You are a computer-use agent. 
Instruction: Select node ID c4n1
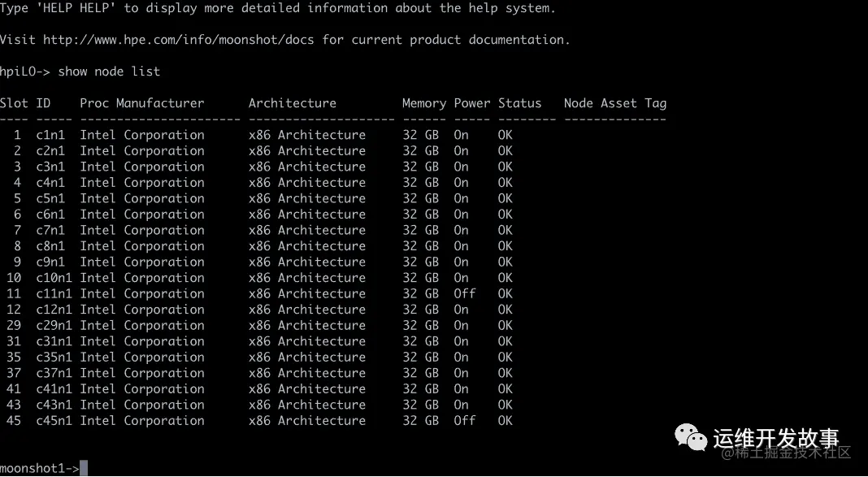(x=50, y=183)
